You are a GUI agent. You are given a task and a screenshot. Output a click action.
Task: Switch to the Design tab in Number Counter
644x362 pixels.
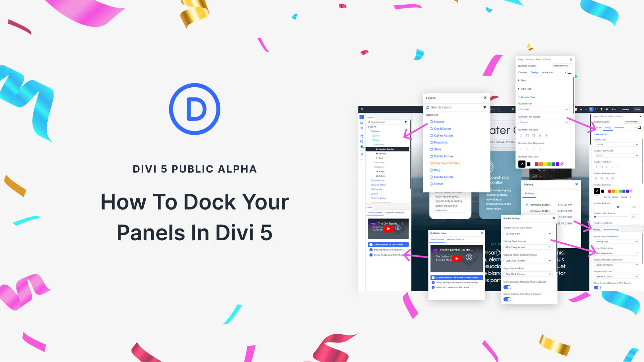534,72
